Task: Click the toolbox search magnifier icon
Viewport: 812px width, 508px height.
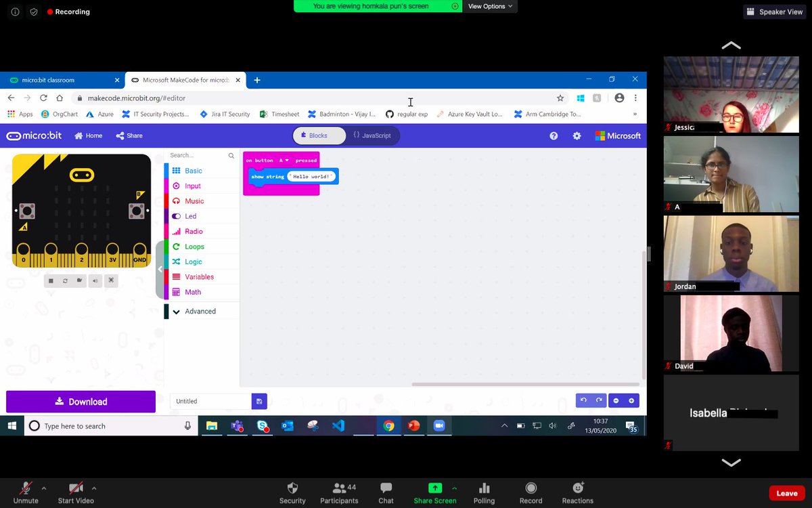Action: [231, 156]
